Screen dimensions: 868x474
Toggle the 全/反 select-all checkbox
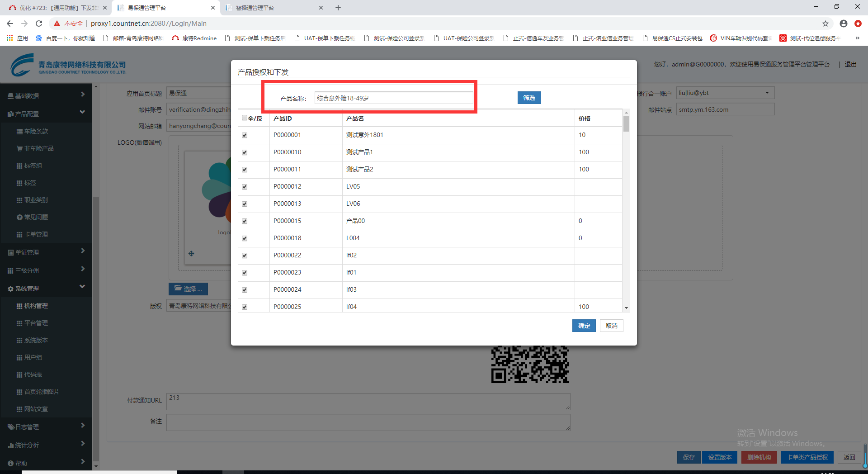pos(245,118)
